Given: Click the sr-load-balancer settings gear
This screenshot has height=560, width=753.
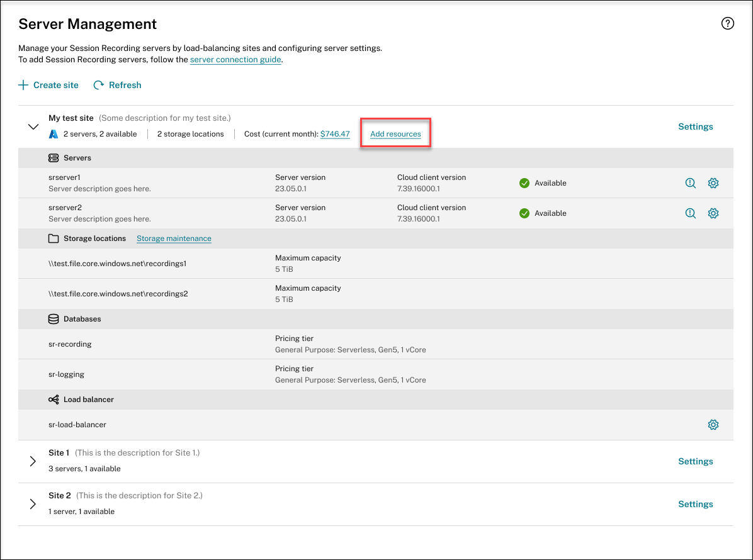Looking at the screenshot, I should click(x=713, y=425).
